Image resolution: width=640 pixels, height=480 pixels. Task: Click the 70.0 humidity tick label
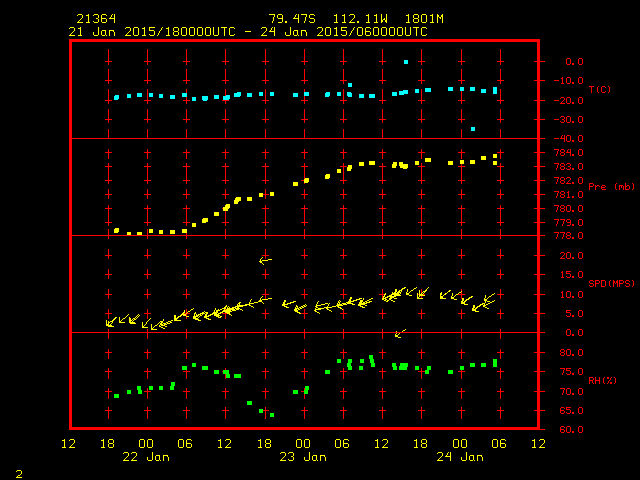coord(571,391)
